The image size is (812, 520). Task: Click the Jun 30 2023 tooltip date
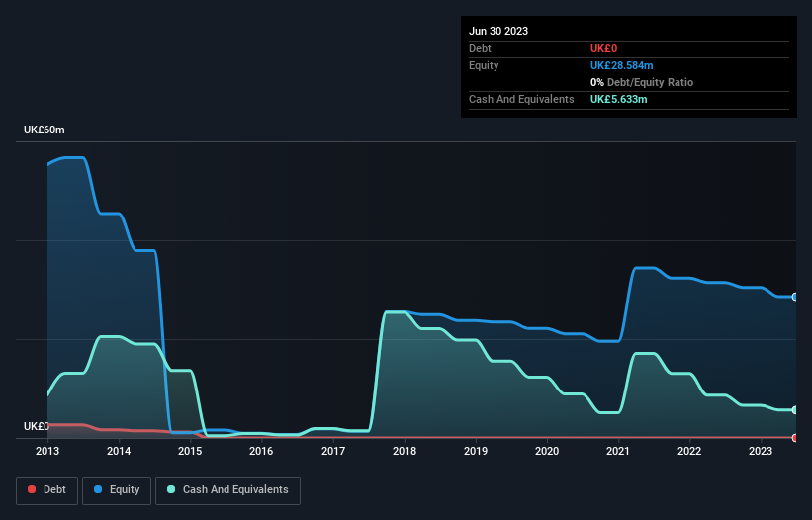(498, 31)
